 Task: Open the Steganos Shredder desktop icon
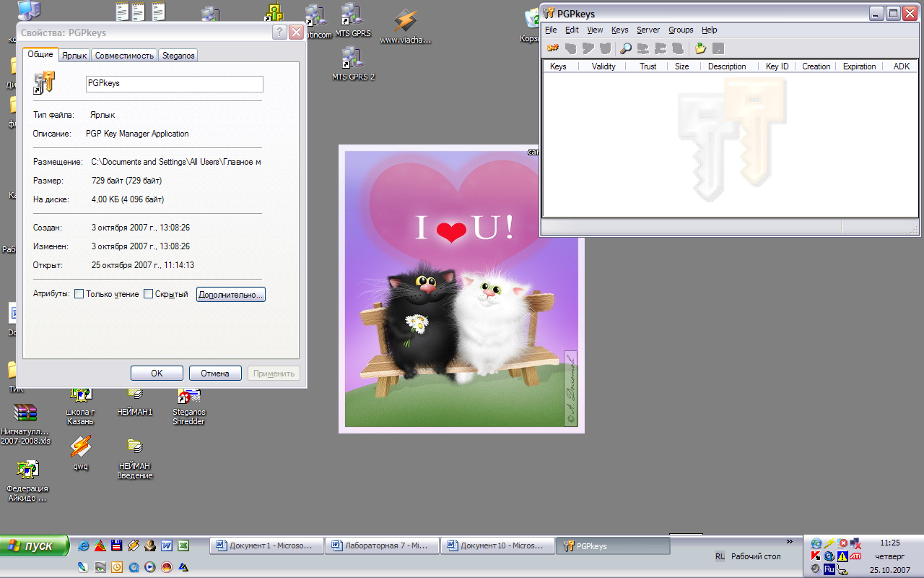(x=188, y=407)
